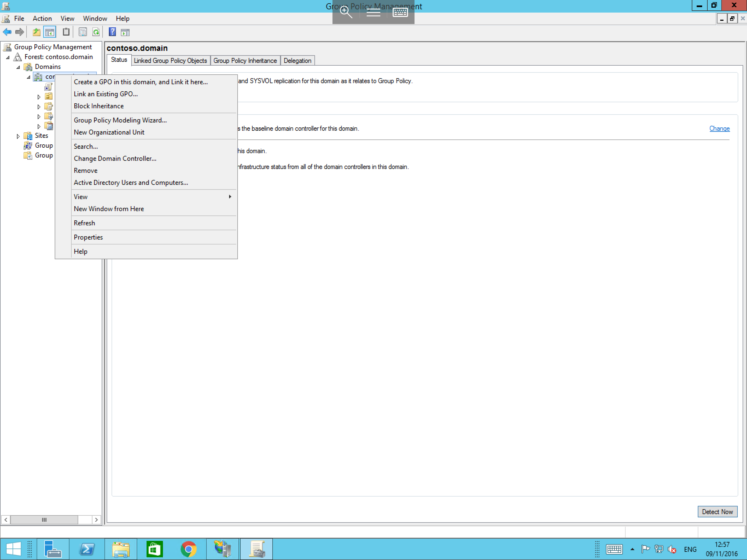Collapse the selected contoso domain node arrow
Screen dimensions: 747x560
tap(29, 77)
